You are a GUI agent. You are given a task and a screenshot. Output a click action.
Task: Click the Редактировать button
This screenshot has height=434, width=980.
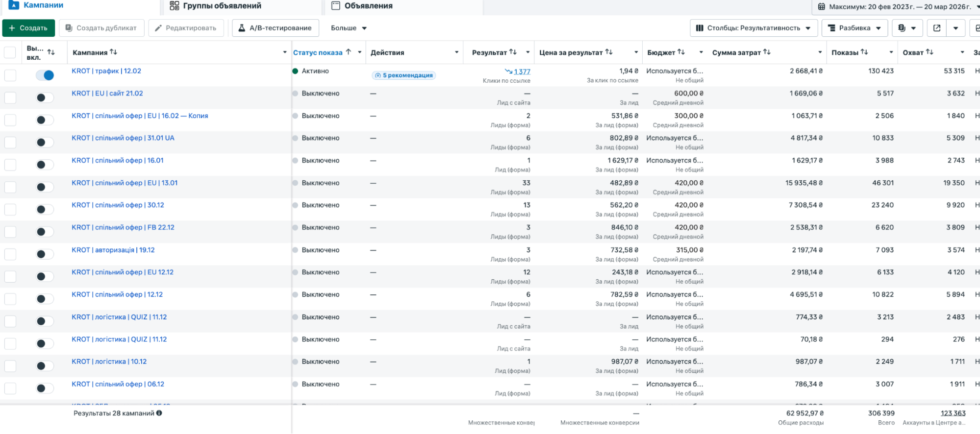[186, 28]
